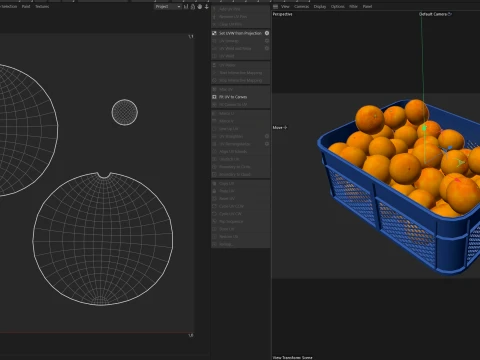The image size is (480, 360).
Task: Click the Unstitch UV icon
Action: 214,159
